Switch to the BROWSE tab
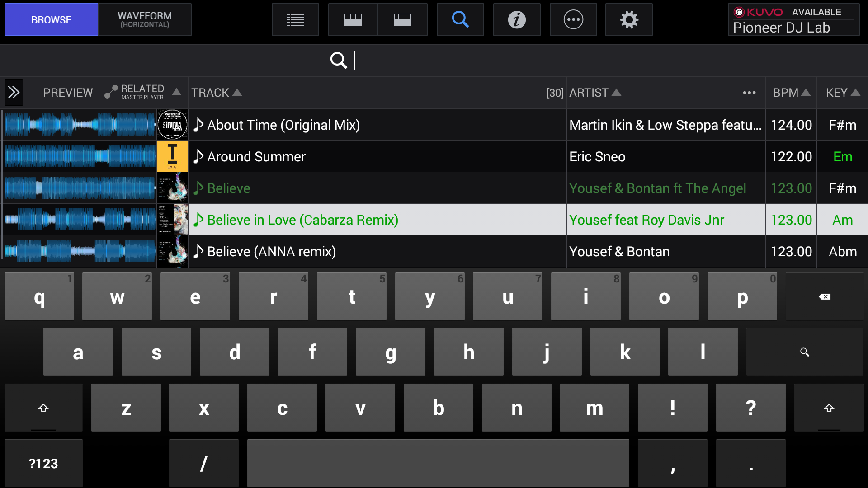868x488 pixels. (51, 20)
